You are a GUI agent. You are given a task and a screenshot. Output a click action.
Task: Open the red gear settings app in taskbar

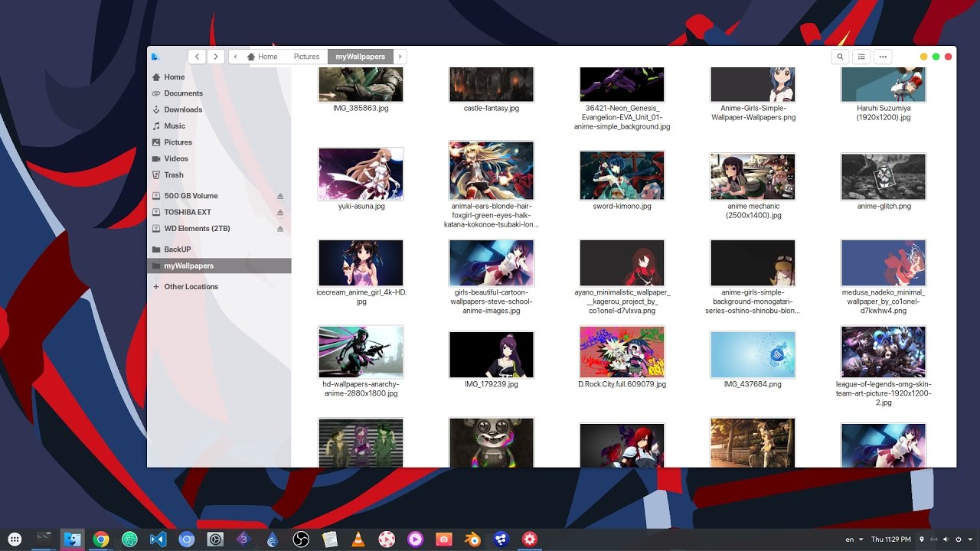(529, 540)
